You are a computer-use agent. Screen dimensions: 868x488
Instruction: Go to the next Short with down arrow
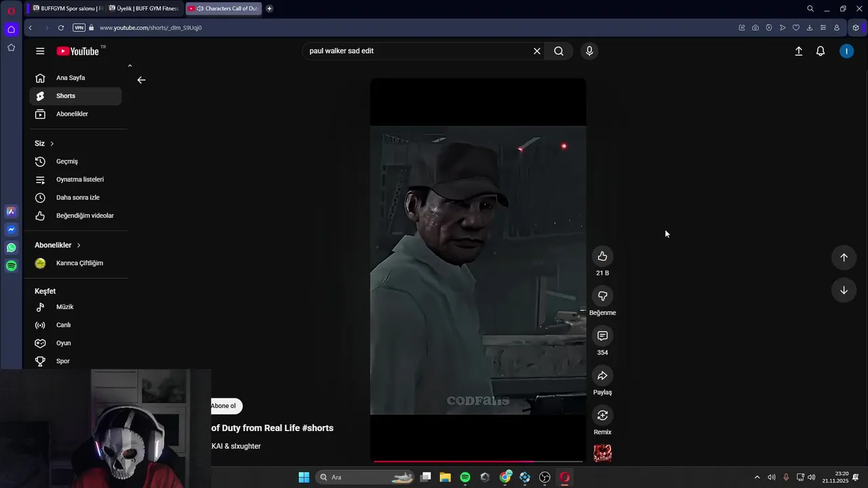click(844, 290)
